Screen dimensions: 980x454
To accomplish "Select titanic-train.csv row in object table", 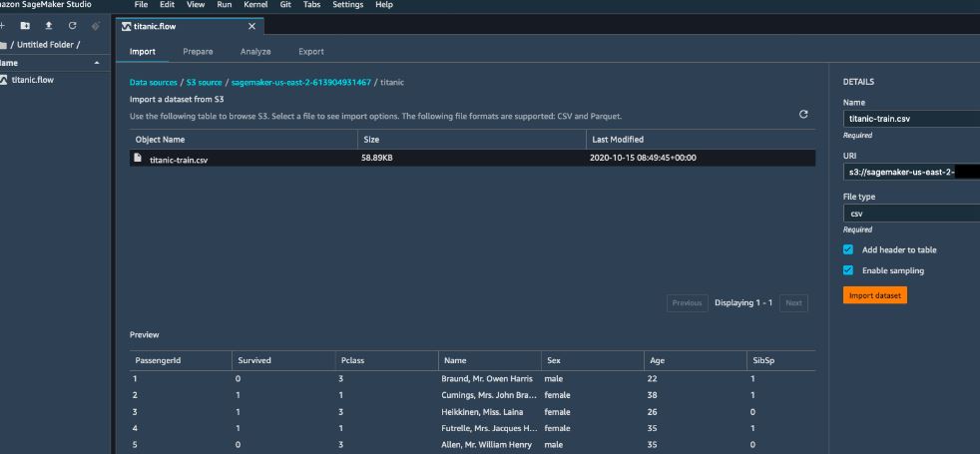I will pyautogui.click(x=472, y=158).
